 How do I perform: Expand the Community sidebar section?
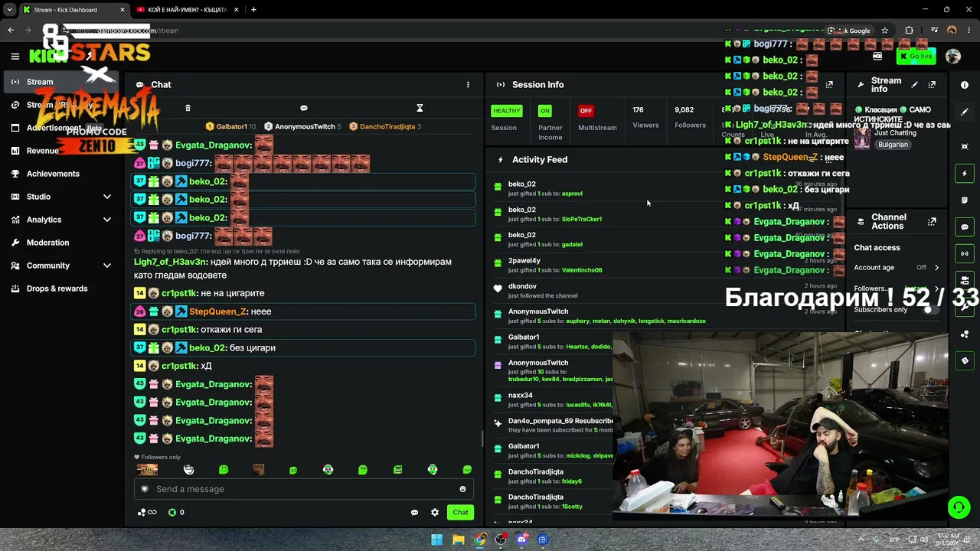click(x=63, y=266)
